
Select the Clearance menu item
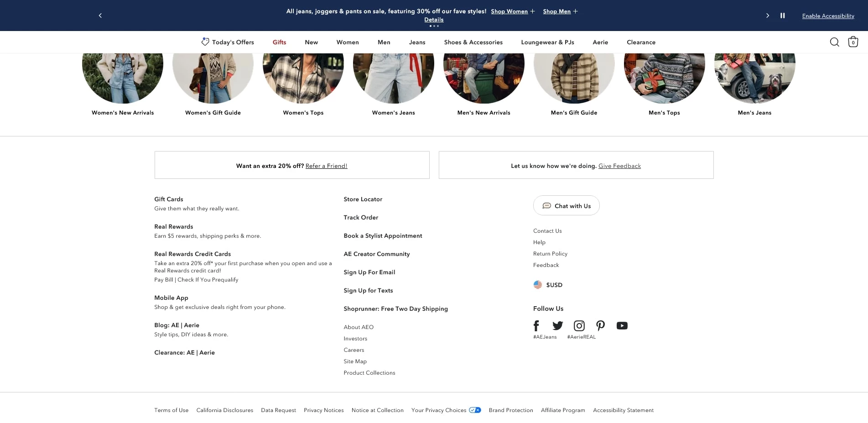pyautogui.click(x=641, y=42)
